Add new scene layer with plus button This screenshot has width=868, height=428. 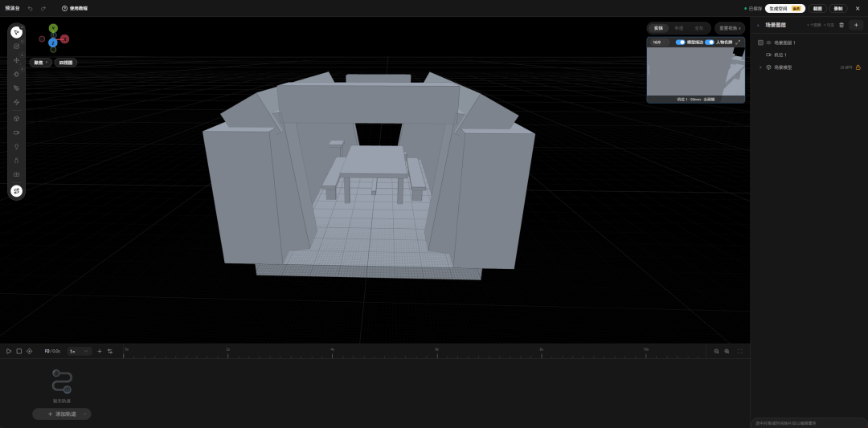coord(856,25)
